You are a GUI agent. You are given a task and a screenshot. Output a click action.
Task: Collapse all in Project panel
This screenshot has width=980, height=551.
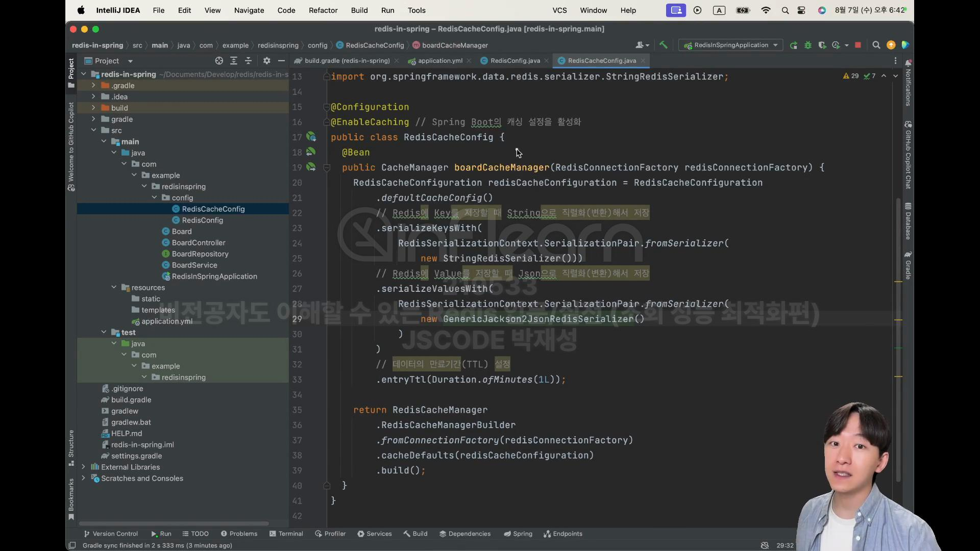249,61
